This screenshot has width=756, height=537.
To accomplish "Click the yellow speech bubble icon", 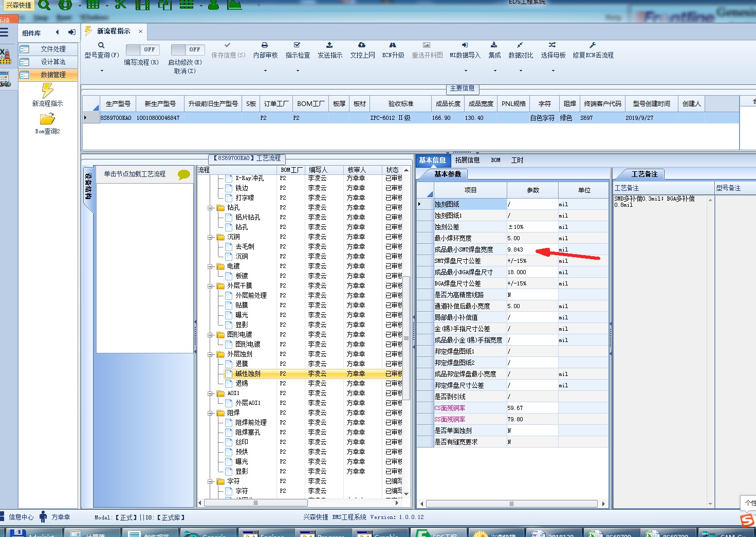I will tap(183, 174).
